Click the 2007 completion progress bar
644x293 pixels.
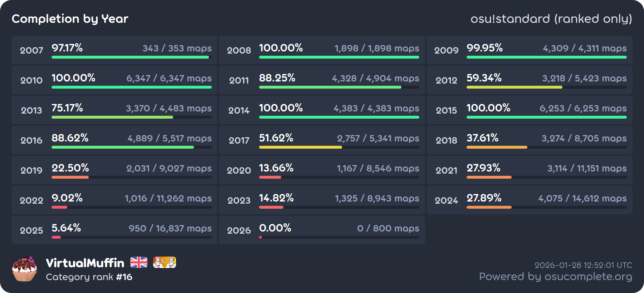click(x=131, y=57)
